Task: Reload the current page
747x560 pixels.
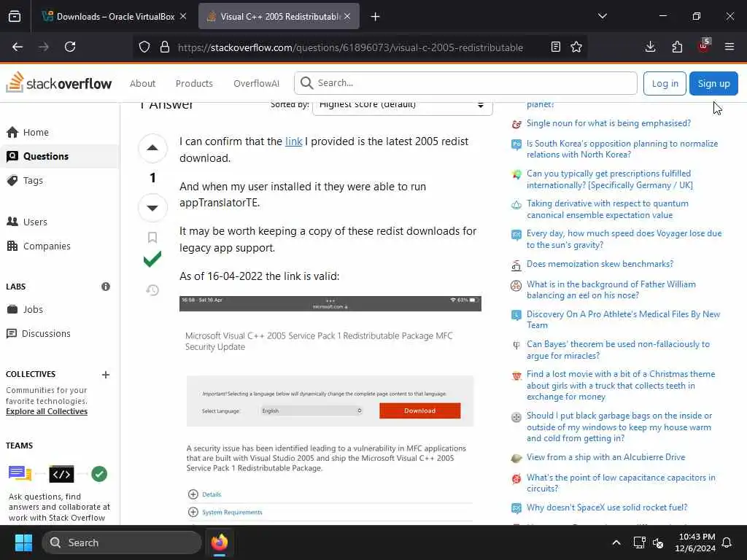Action: 70,47
